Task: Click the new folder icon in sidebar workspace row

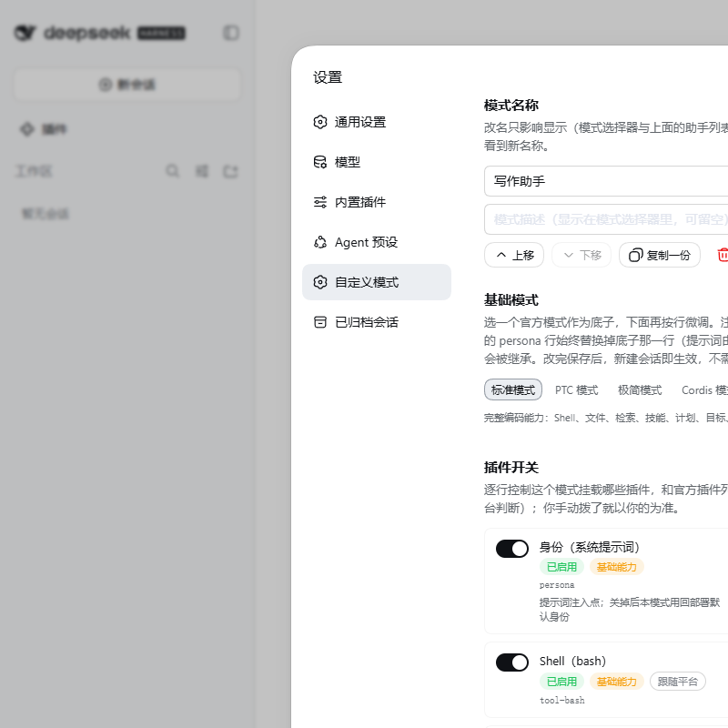Action: [x=231, y=171]
